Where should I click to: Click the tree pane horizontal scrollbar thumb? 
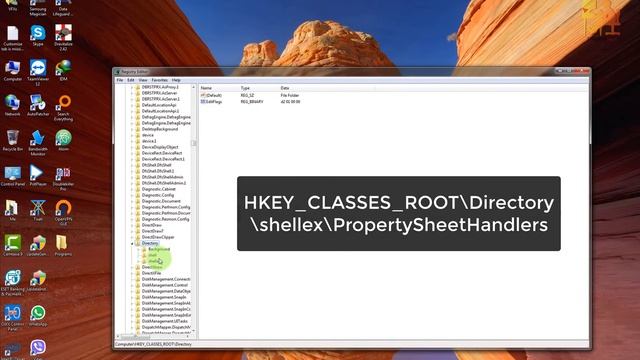coord(136,337)
